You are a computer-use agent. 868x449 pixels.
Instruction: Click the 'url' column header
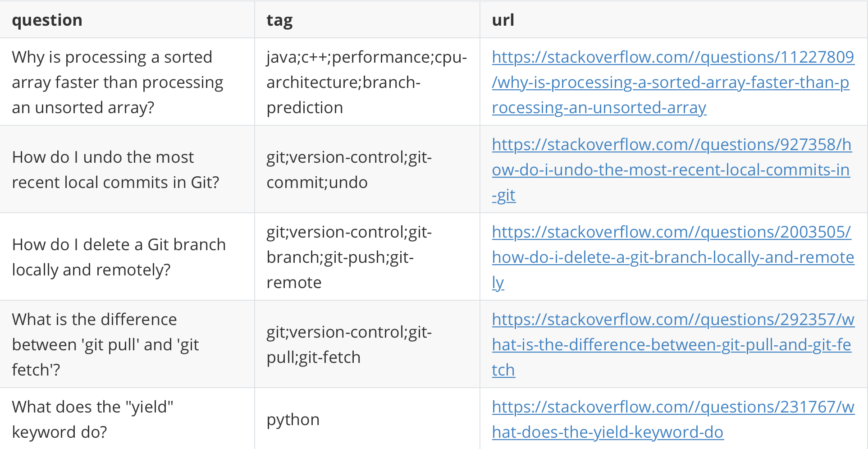[x=503, y=20]
